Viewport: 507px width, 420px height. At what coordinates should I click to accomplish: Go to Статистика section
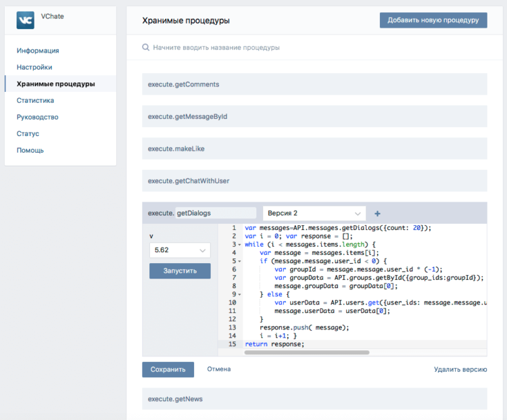(x=35, y=100)
